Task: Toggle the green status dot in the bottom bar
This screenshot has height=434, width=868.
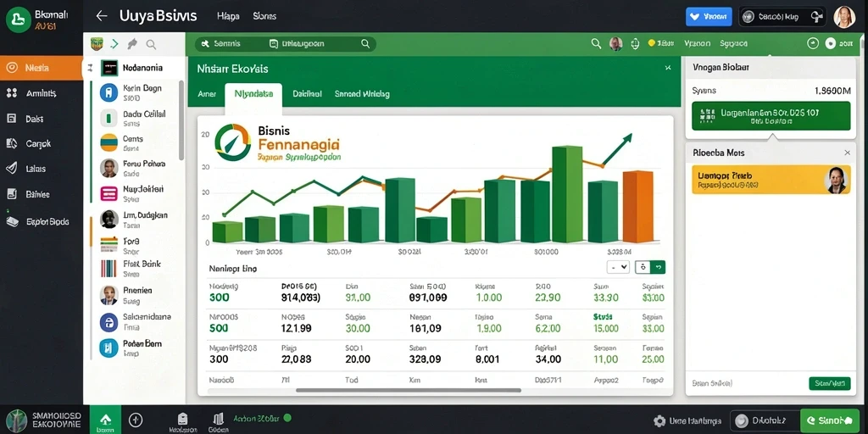Action: point(287,418)
